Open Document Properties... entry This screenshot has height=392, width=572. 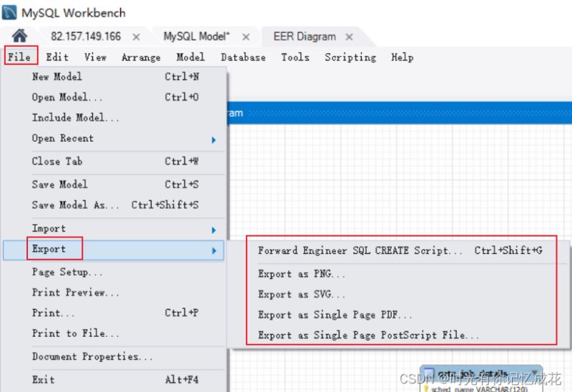coord(114,357)
